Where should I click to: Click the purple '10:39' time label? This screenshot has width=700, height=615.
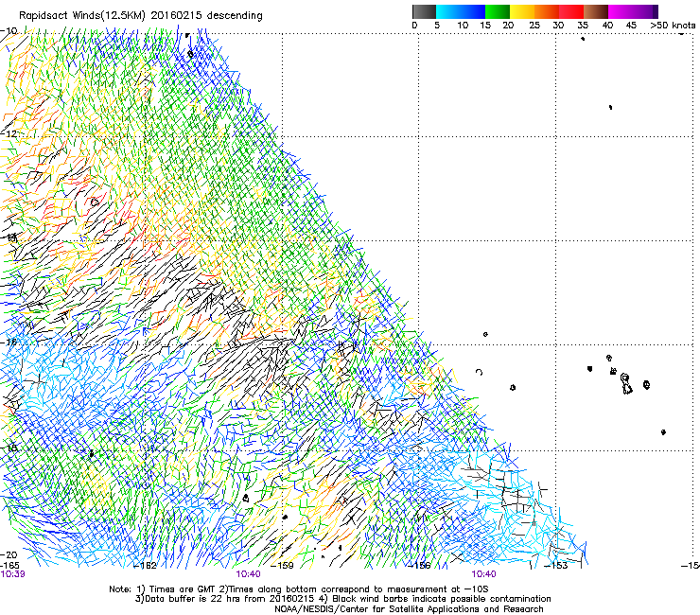pyautogui.click(x=12, y=574)
